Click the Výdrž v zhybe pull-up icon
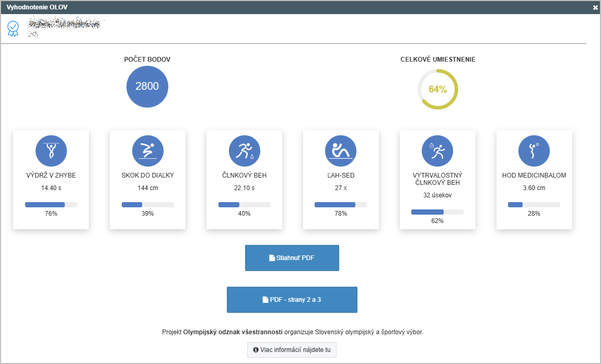Screen dimensions: 601x364 [x=51, y=151]
